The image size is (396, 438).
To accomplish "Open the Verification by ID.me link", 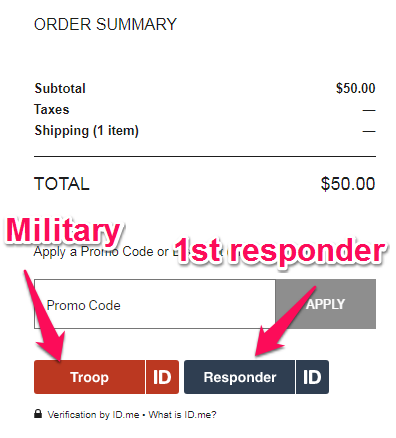I will coord(93,415).
